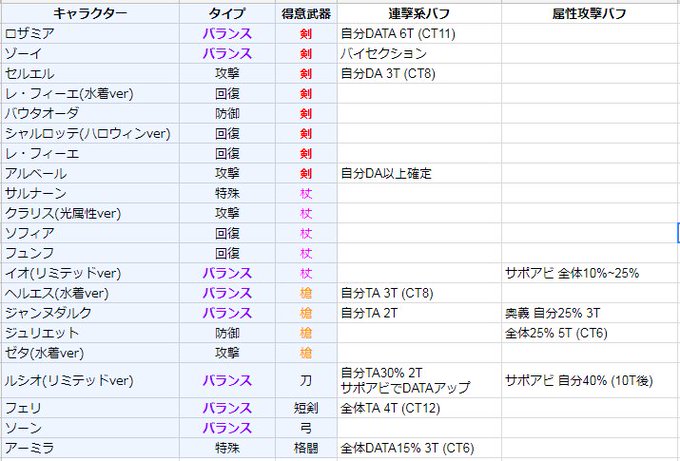Click バランス type in ロザミア row
This screenshot has width=680, height=461.
click(227, 33)
